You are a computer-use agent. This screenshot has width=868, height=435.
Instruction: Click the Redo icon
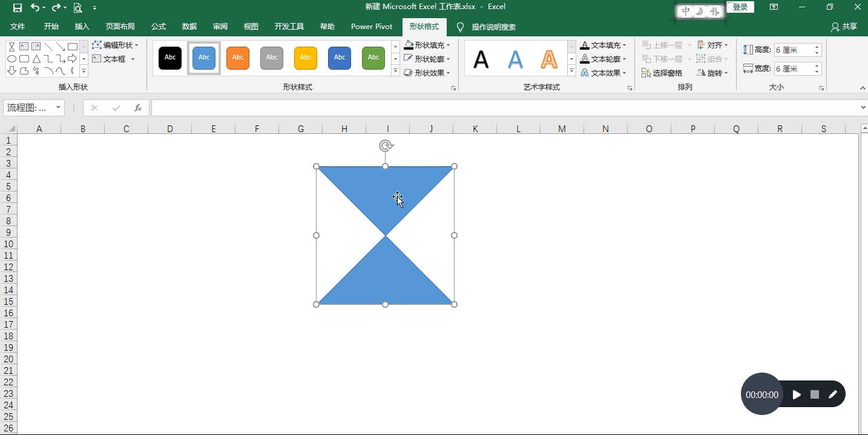click(x=56, y=7)
